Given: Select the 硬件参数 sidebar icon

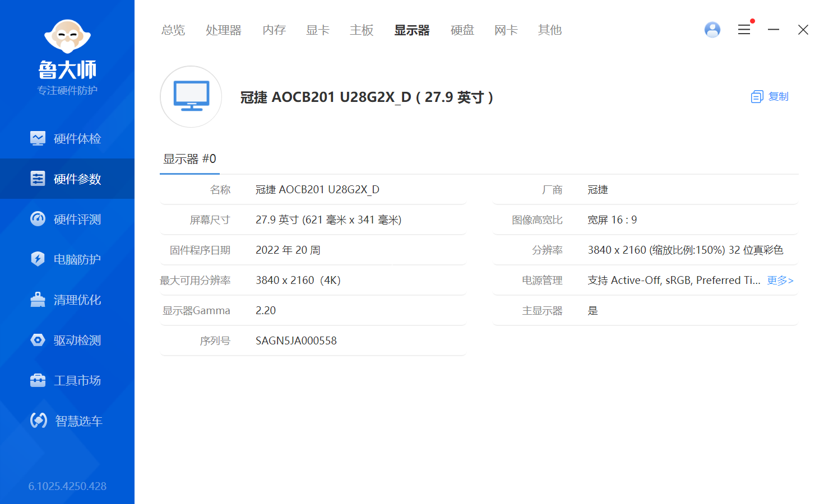Looking at the screenshot, I should tap(38, 179).
